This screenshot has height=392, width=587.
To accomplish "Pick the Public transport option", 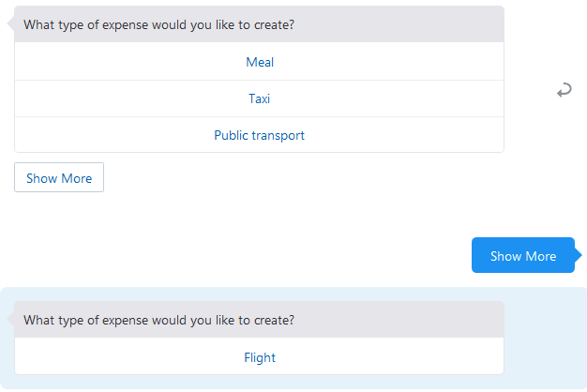I will click(260, 135).
